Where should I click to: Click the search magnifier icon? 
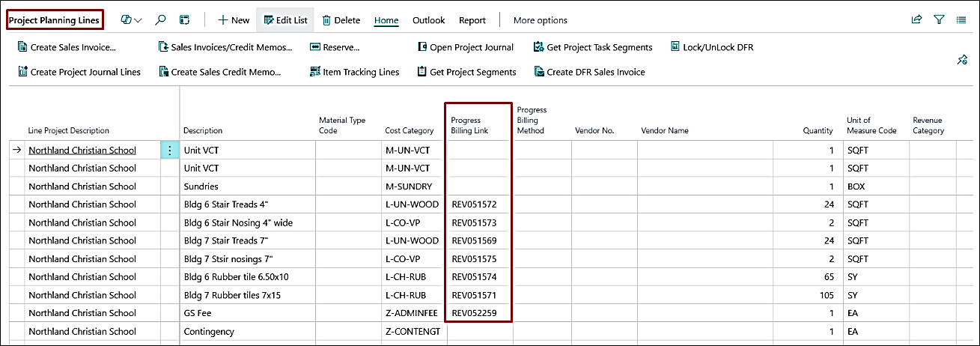[x=160, y=20]
